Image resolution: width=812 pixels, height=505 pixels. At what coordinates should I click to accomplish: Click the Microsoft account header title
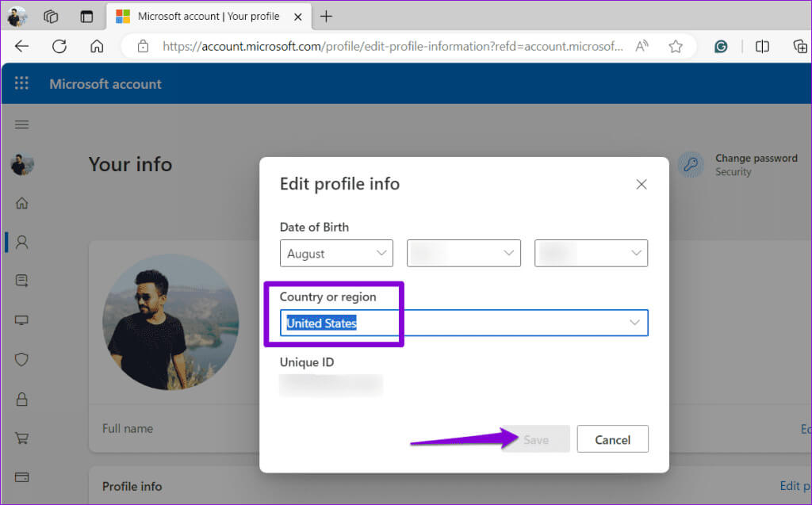[105, 84]
